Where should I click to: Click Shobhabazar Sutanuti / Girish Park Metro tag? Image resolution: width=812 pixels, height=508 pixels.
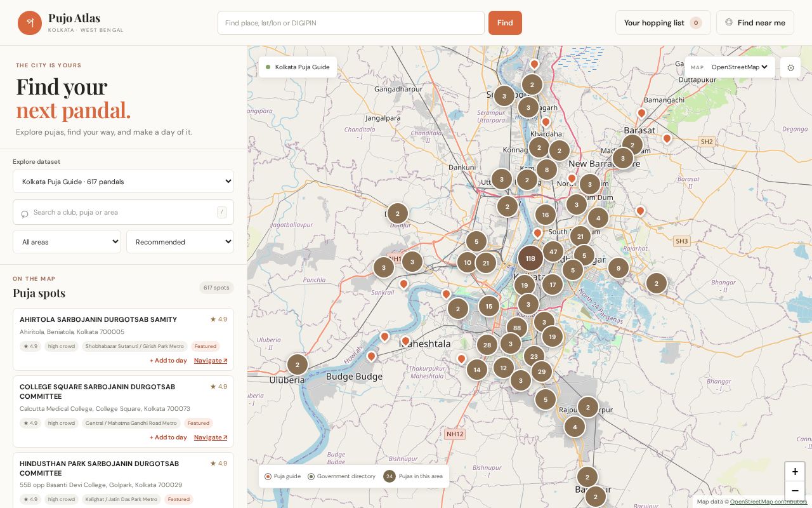click(134, 346)
